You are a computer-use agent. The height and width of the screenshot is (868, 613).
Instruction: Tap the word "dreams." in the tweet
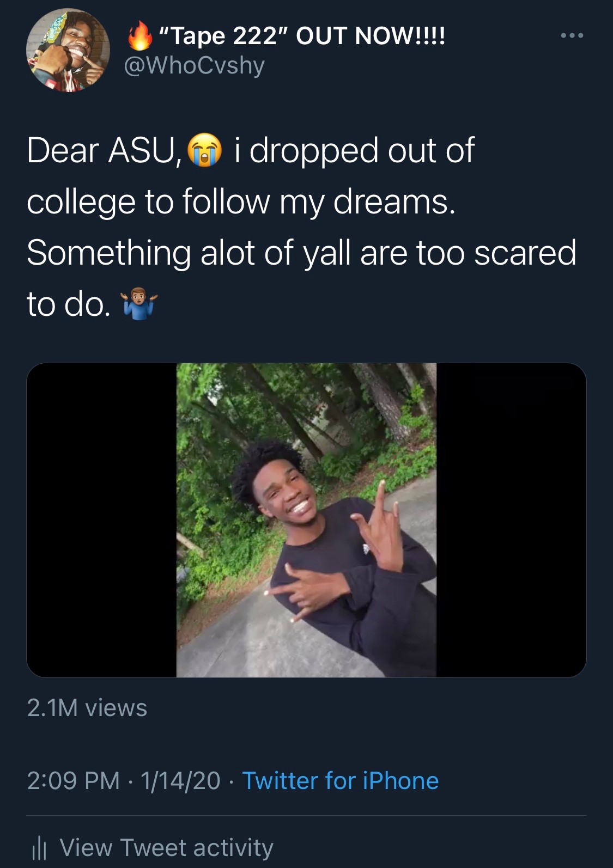(393, 201)
